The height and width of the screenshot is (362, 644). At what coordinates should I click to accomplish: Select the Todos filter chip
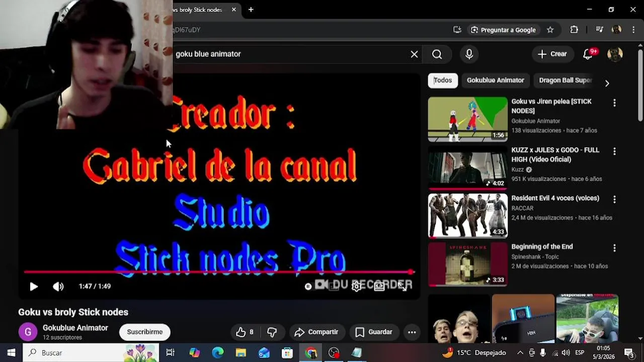(x=443, y=80)
